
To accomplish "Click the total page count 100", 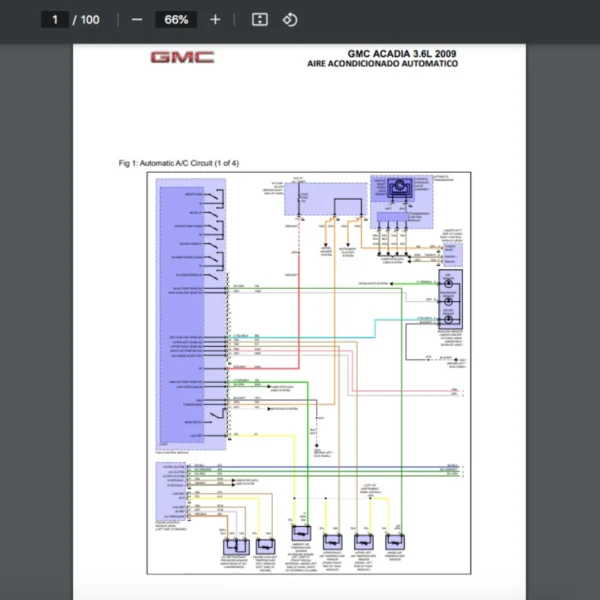I will coord(90,20).
